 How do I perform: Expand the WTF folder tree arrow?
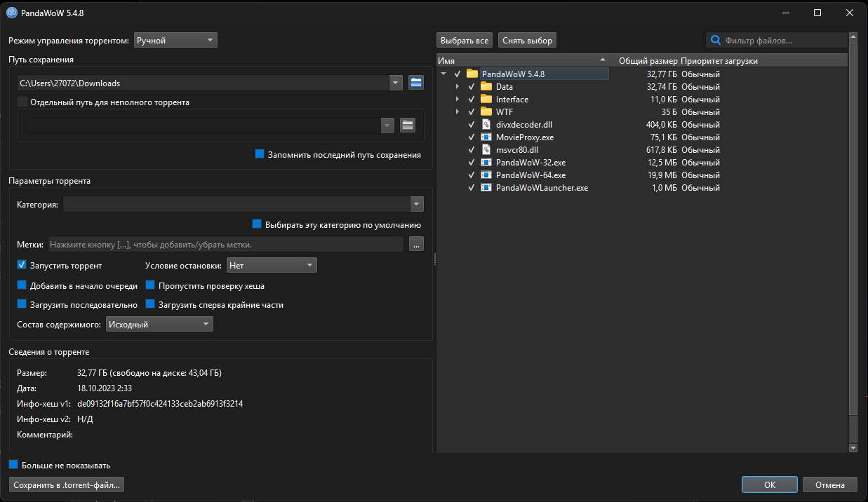(x=458, y=112)
